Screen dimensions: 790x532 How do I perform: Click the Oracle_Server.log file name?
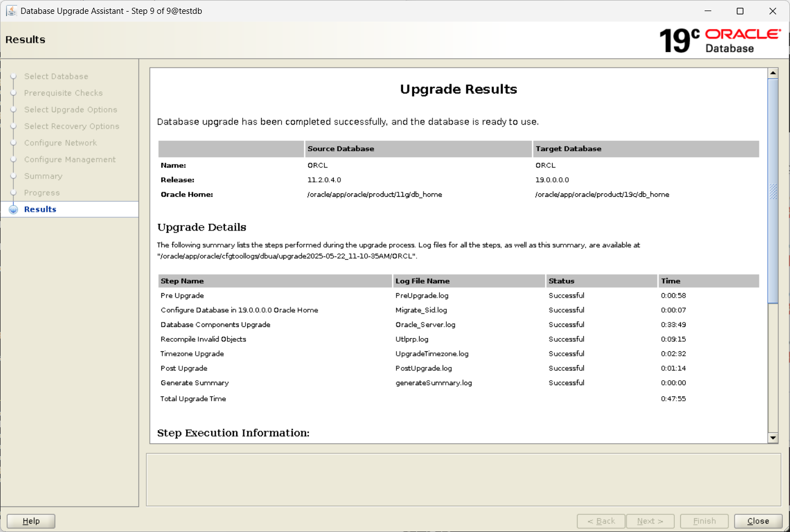[x=425, y=325]
